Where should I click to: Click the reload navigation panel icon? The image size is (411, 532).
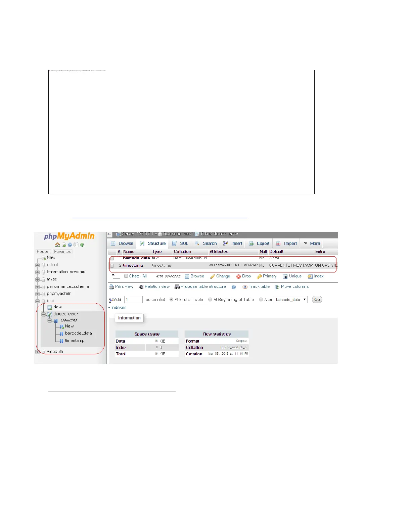[82, 245]
